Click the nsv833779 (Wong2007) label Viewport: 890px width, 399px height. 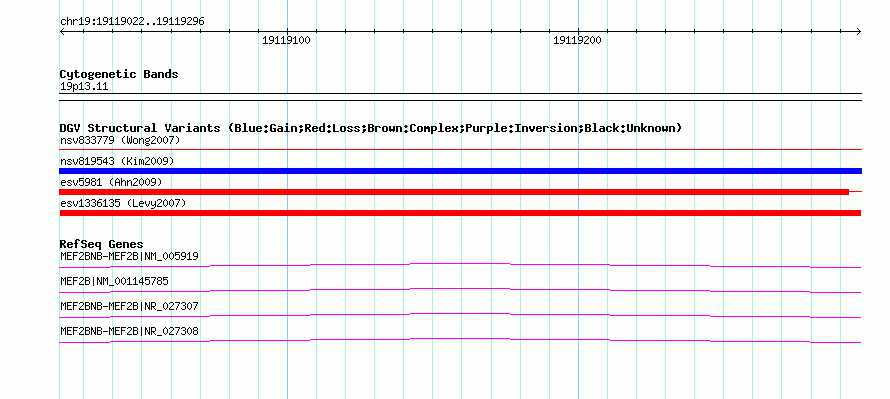[x=120, y=140]
